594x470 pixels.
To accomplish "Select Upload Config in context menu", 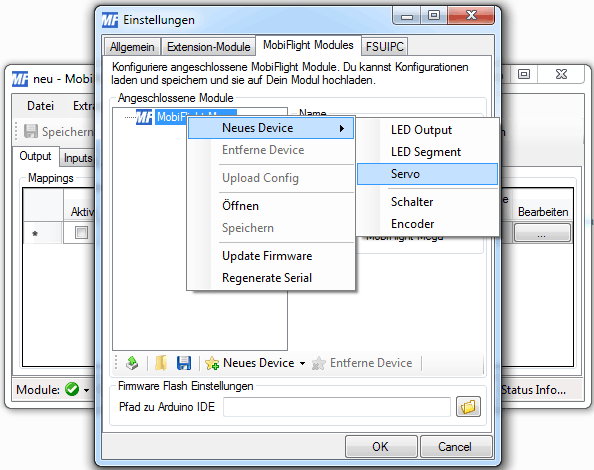I will tap(271, 178).
